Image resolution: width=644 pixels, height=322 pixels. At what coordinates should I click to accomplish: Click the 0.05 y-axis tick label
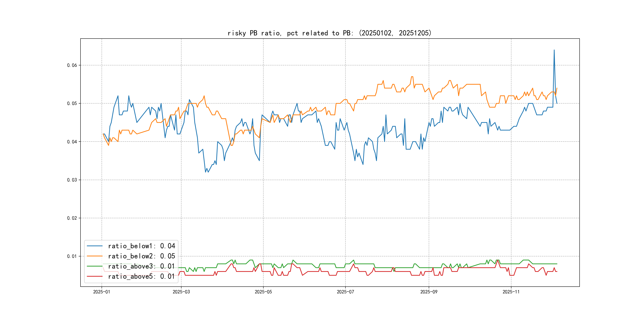click(72, 104)
